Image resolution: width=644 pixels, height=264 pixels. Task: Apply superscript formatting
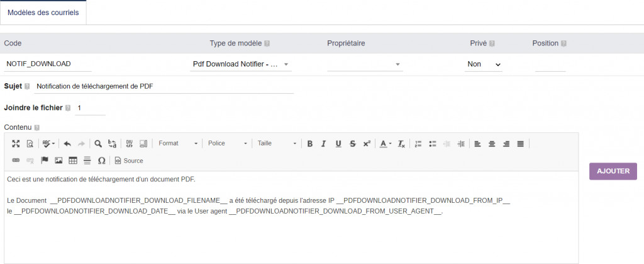[x=367, y=144]
